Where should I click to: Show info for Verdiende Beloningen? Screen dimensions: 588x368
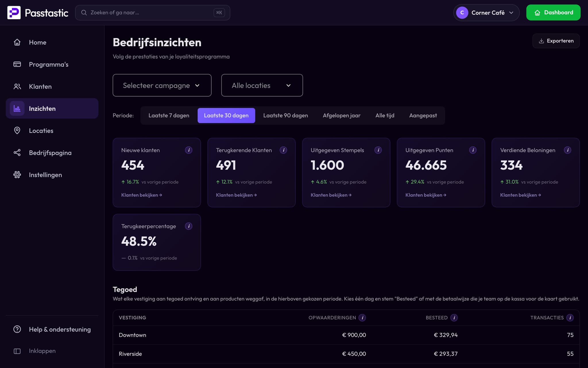[568, 150]
